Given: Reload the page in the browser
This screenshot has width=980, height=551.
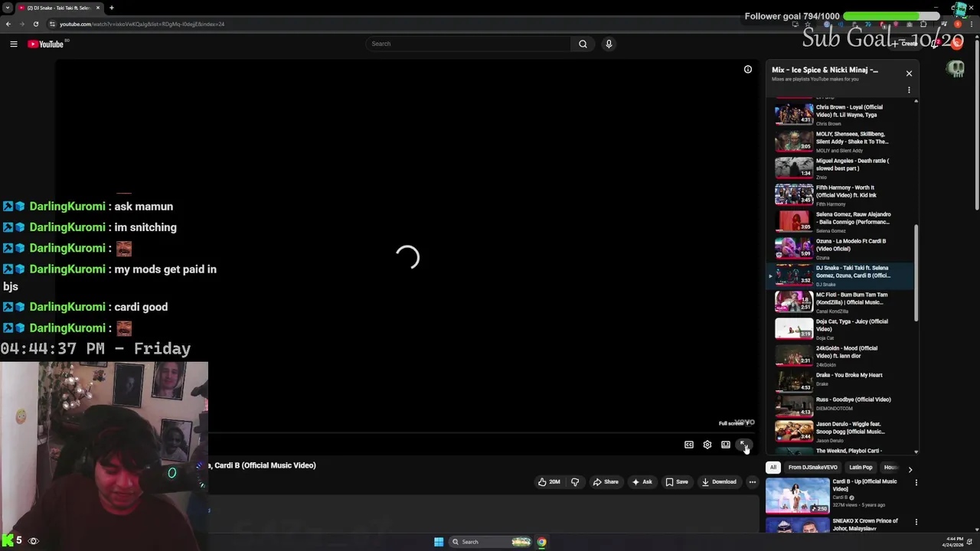Looking at the screenshot, I should point(35,24).
